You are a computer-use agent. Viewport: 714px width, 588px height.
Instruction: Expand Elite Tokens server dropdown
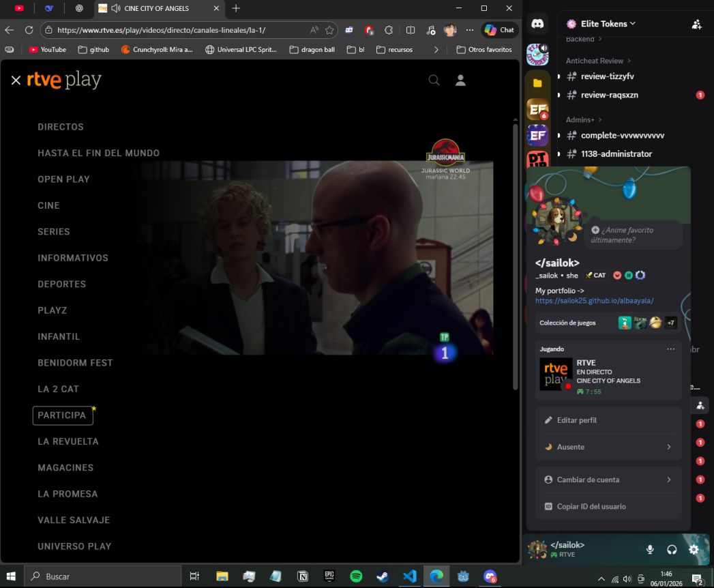[x=601, y=24]
